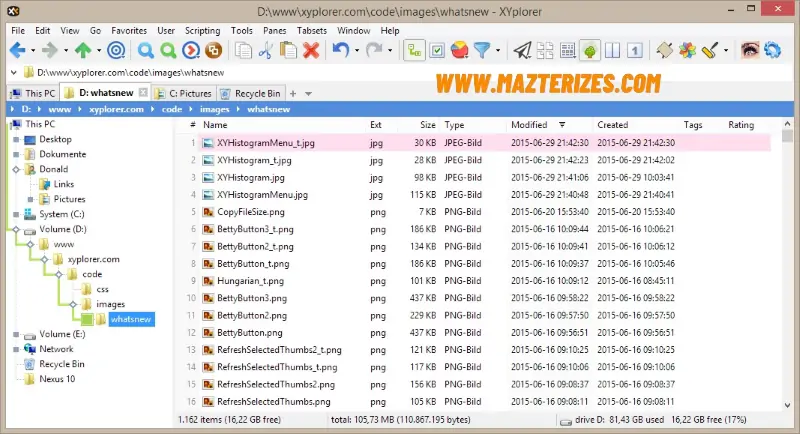The image size is (800, 434).
Task: Undo last action with blue arrow
Action: [x=340, y=50]
